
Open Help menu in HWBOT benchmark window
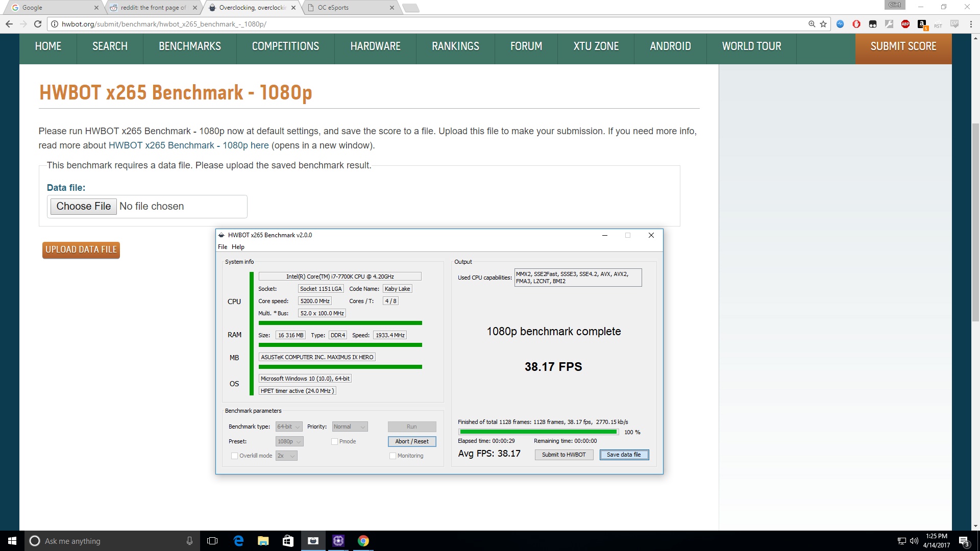coord(238,247)
